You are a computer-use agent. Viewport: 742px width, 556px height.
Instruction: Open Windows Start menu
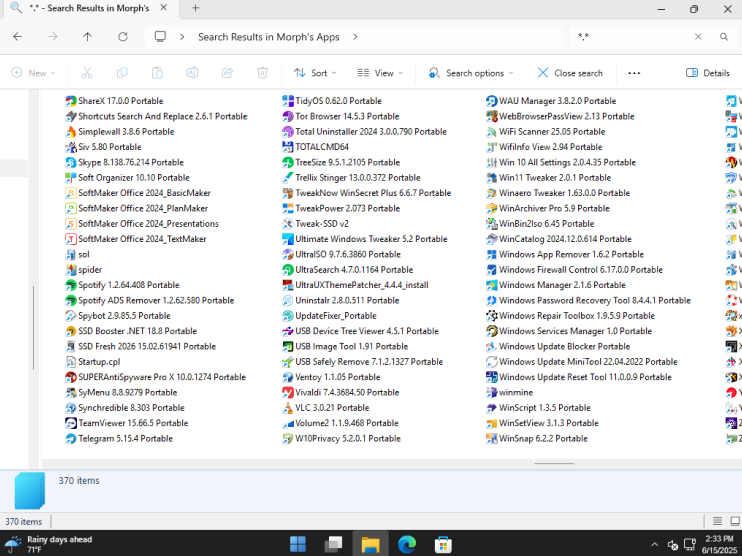[298, 544]
